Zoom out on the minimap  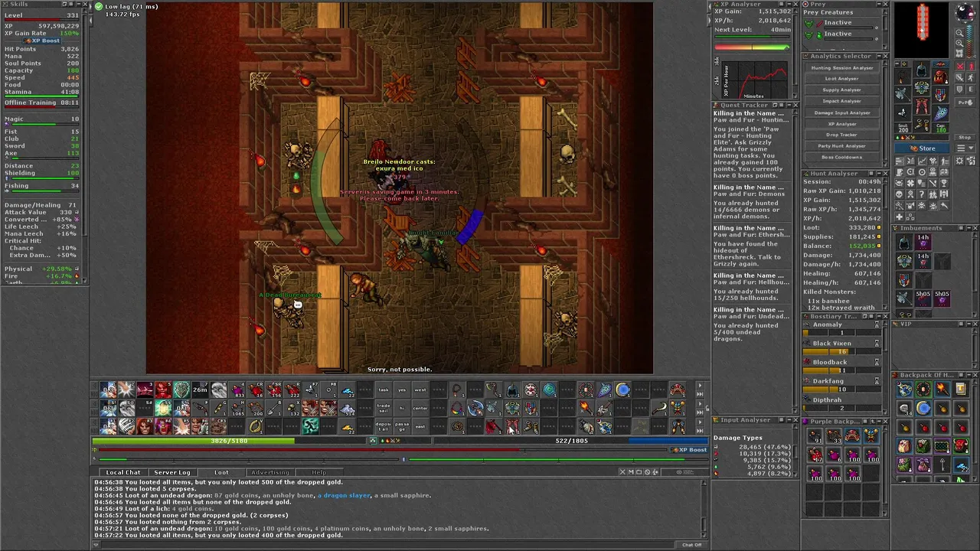click(x=959, y=32)
